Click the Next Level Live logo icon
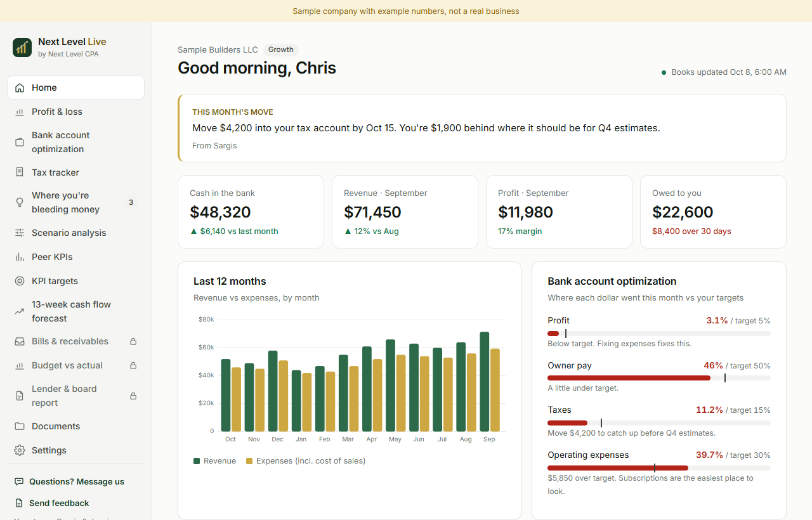812x520 pixels. click(x=22, y=48)
